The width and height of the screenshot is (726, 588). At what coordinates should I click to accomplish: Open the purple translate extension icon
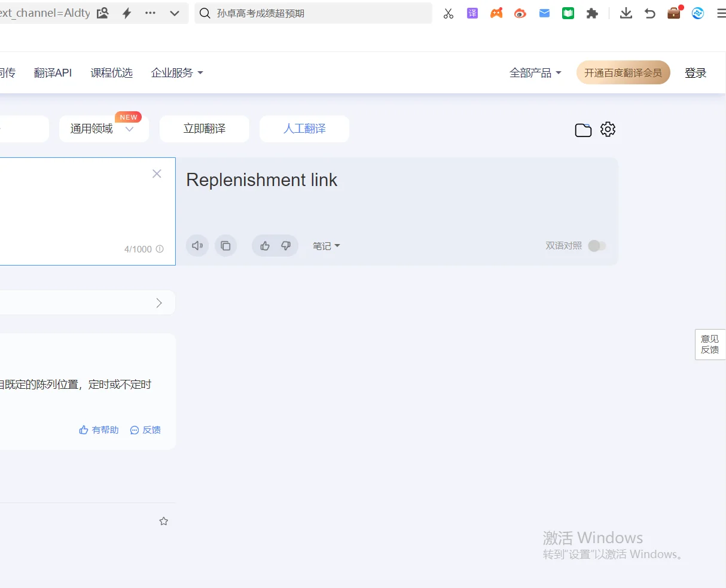(x=472, y=13)
